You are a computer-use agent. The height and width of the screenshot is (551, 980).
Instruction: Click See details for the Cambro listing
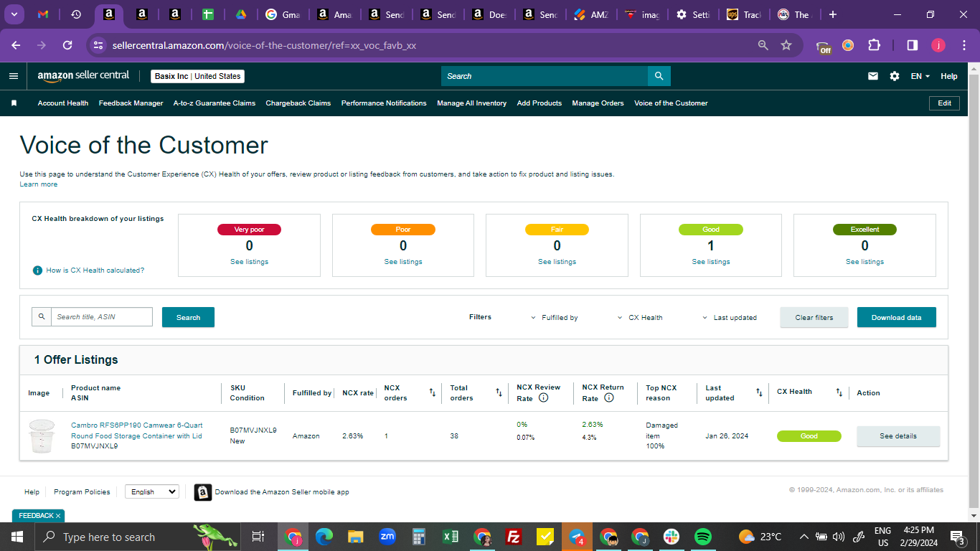pyautogui.click(x=898, y=436)
